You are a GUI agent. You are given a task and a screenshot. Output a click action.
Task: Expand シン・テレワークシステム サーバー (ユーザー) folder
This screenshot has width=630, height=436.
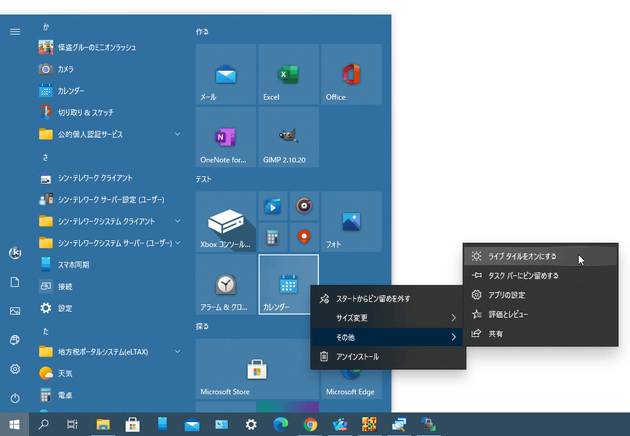(x=109, y=243)
